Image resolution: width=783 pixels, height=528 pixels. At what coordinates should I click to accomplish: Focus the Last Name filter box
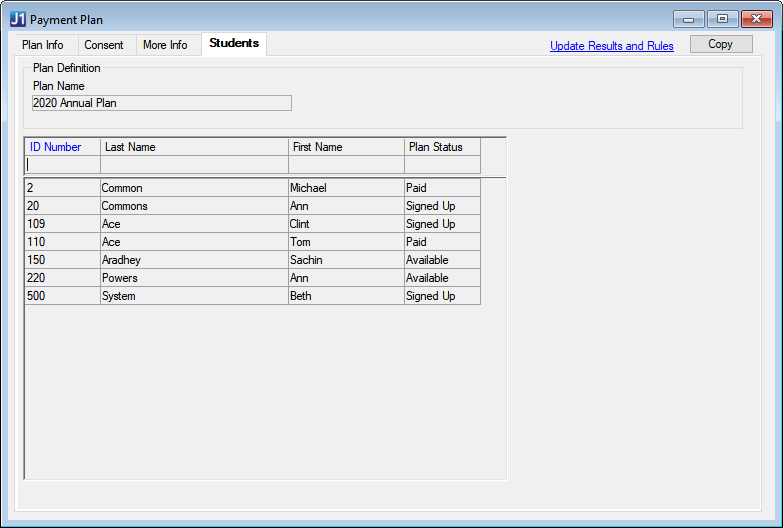tap(194, 164)
